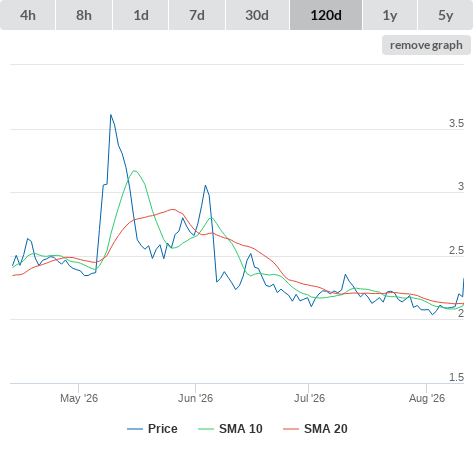This screenshot has width=474, height=455.
Task: Click the remove graph button
Action: 426,45
